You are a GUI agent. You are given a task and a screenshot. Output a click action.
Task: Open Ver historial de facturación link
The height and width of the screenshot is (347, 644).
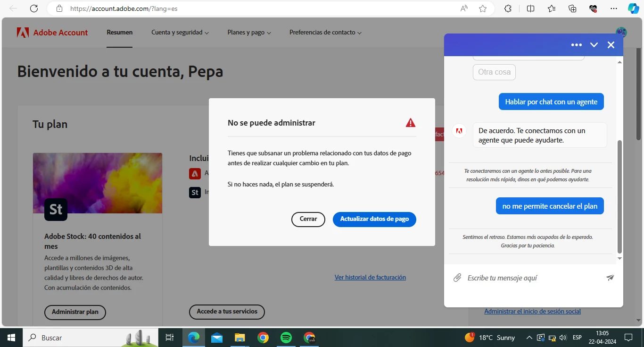pyautogui.click(x=370, y=278)
